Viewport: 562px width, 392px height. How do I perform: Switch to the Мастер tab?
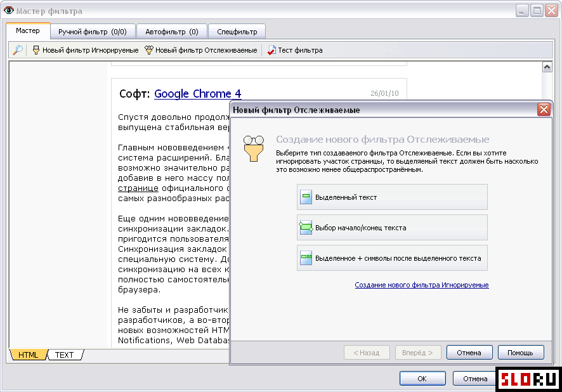(28, 31)
